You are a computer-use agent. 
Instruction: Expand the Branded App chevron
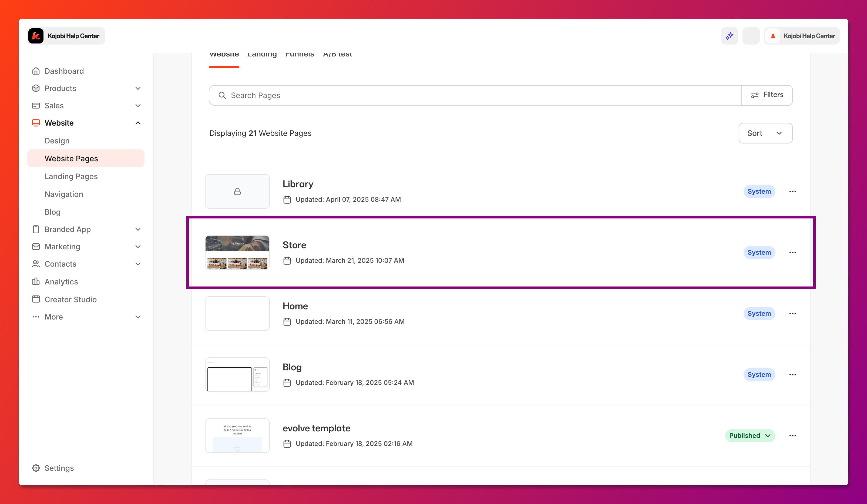[x=138, y=229]
